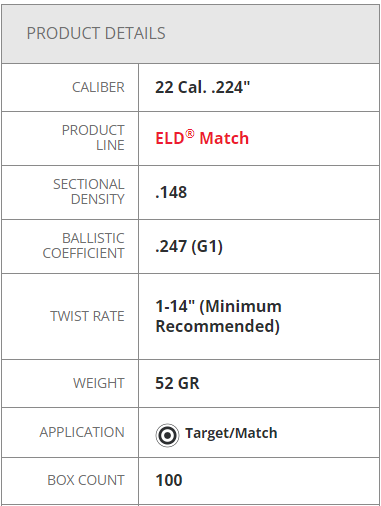Select the .148 sectional density value
The height and width of the screenshot is (506, 381).
[171, 192]
